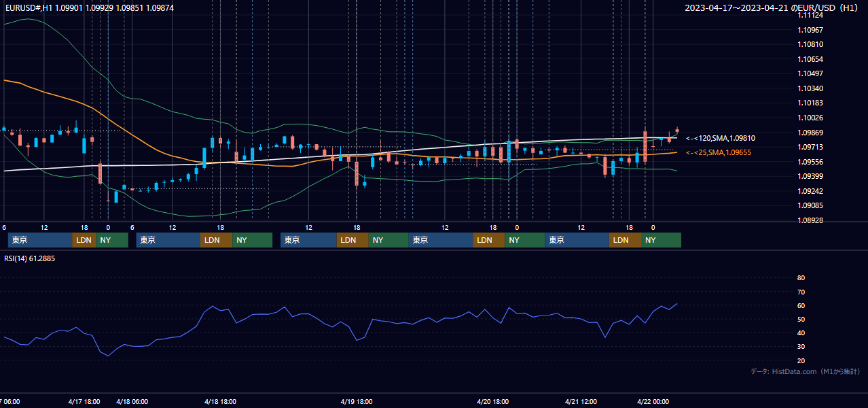
Task: Click the 4/20 18:00 time axis label
Action: (494, 401)
